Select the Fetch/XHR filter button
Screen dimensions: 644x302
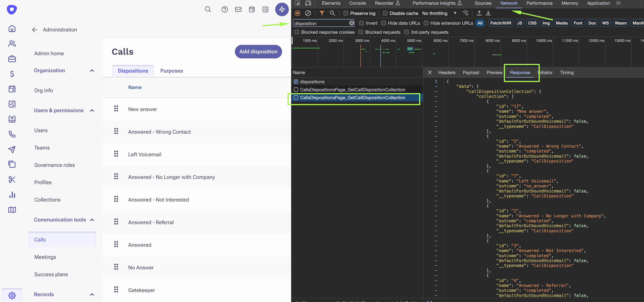pyautogui.click(x=501, y=23)
